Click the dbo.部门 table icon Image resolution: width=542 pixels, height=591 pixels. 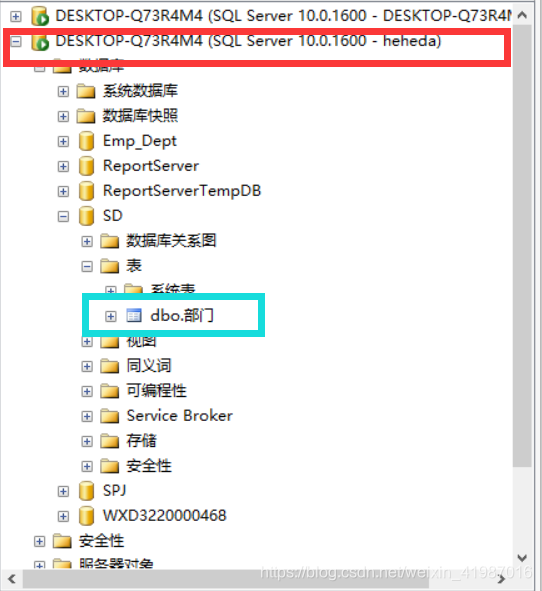(x=134, y=315)
